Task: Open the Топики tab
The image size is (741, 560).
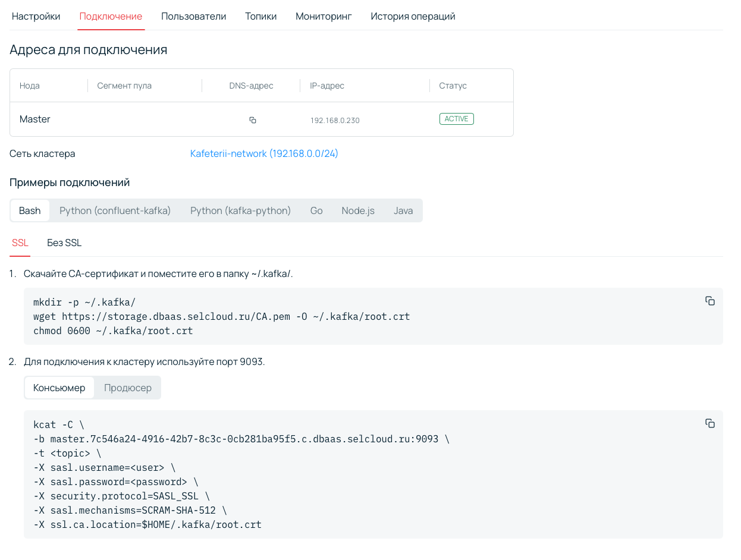Action: tap(260, 16)
